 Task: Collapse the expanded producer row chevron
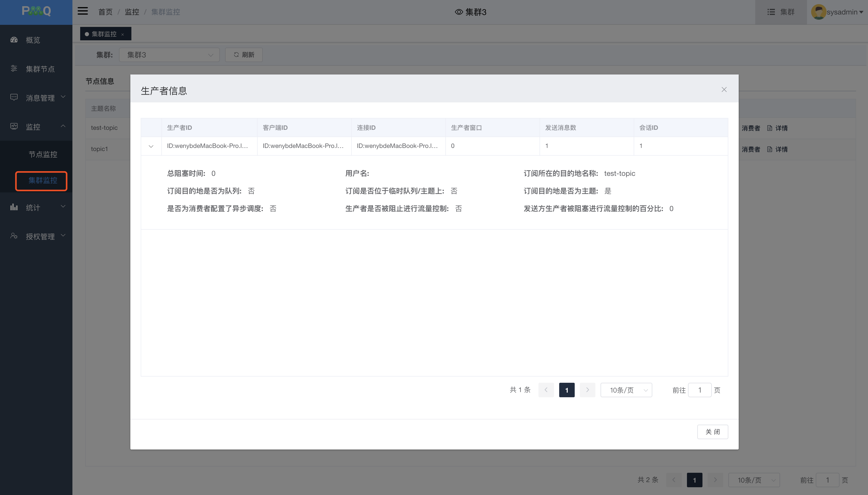pyautogui.click(x=151, y=146)
